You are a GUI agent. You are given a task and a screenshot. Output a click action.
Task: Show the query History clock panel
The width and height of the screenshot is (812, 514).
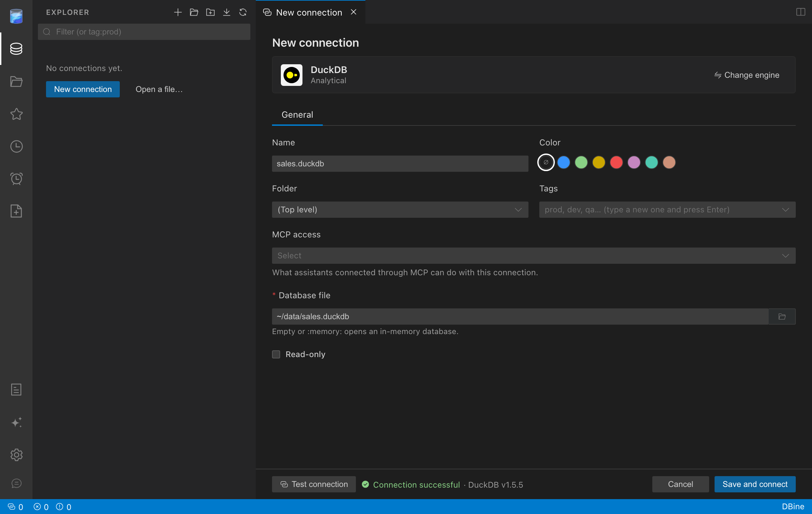click(16, 146)
